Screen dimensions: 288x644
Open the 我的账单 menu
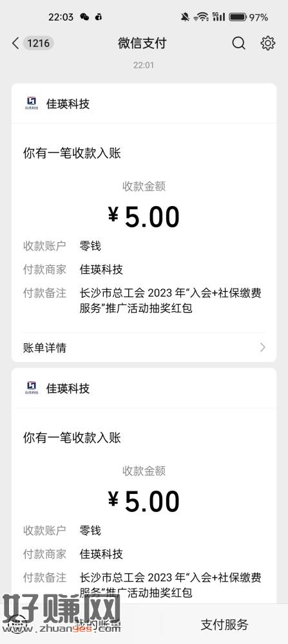[x=99, y=624]
